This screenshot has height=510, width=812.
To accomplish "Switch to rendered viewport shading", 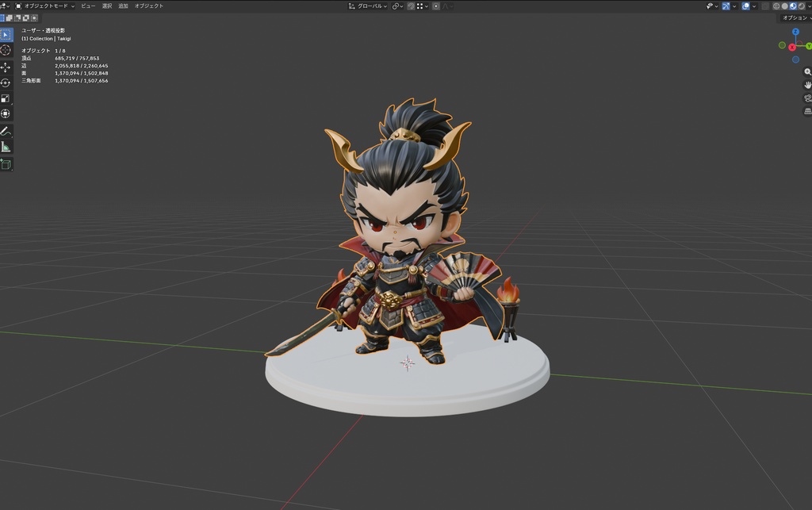I will pos(801,6).
